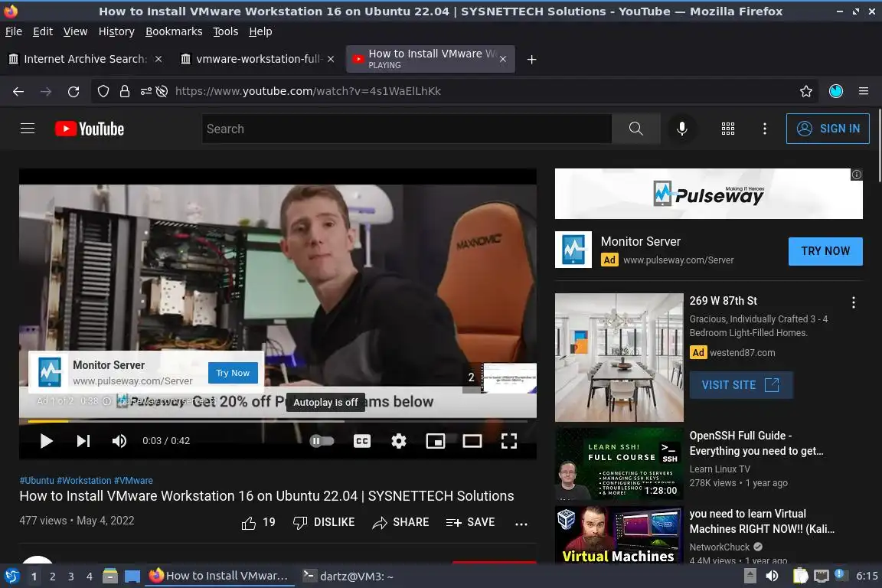This screenshot has width=882, height=588.
Task: Click TRY NOW for Monitor Server ad
Action: click(825, 251)
